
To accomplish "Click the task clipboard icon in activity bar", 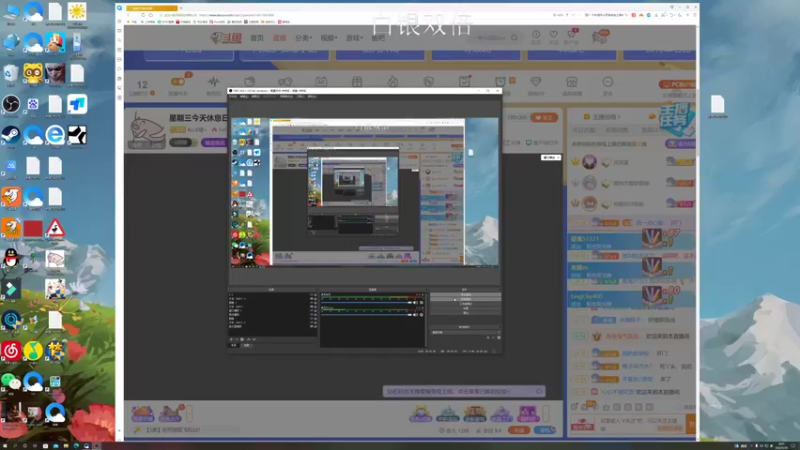I will coord(464,82).
